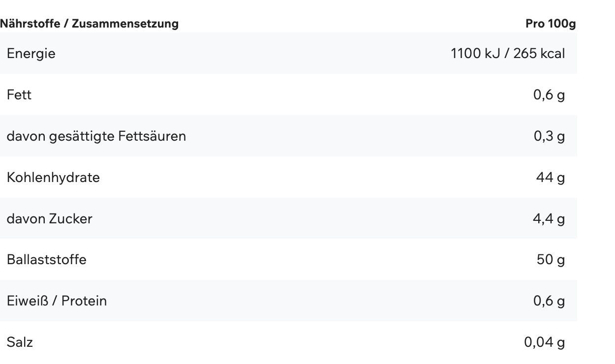Select the davon Zucker row label
Image resolution: width=615 pixels, height=364 pixels.
pos(49,218)
